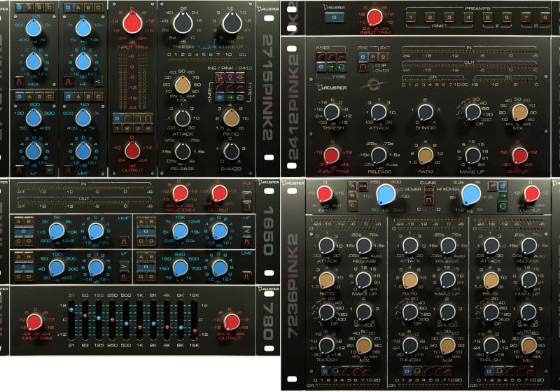Viewport: 560px width, 392px height.
Task: Toggle the compressor power button in 2715PINK2 type row
Action: [x=220, y=98]
